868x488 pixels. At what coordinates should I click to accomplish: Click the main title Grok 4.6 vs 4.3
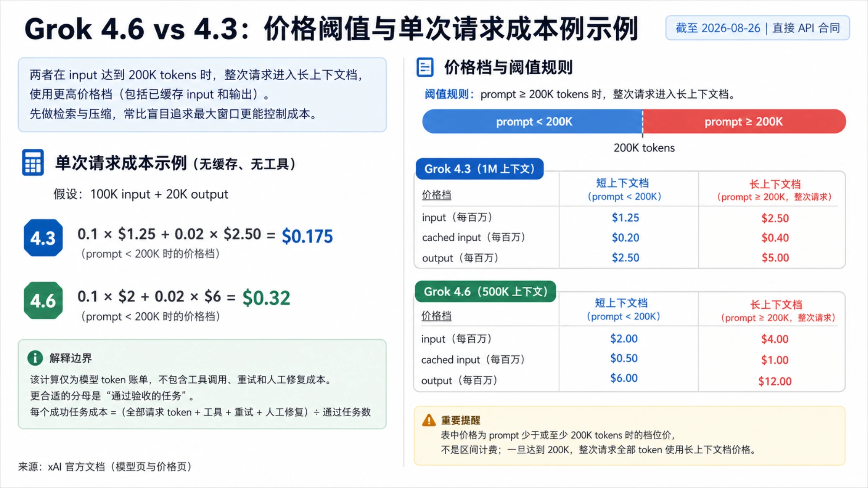coord(331,29)
